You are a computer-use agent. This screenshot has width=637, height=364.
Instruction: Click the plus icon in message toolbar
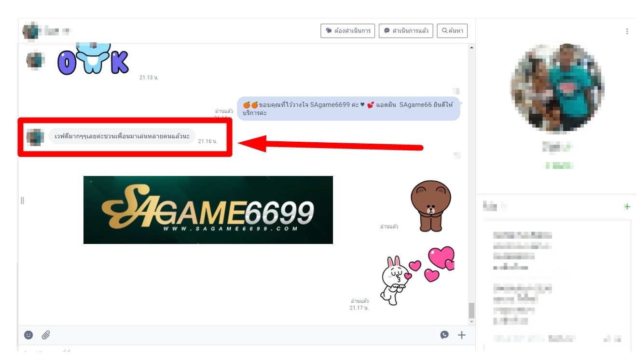462,335
